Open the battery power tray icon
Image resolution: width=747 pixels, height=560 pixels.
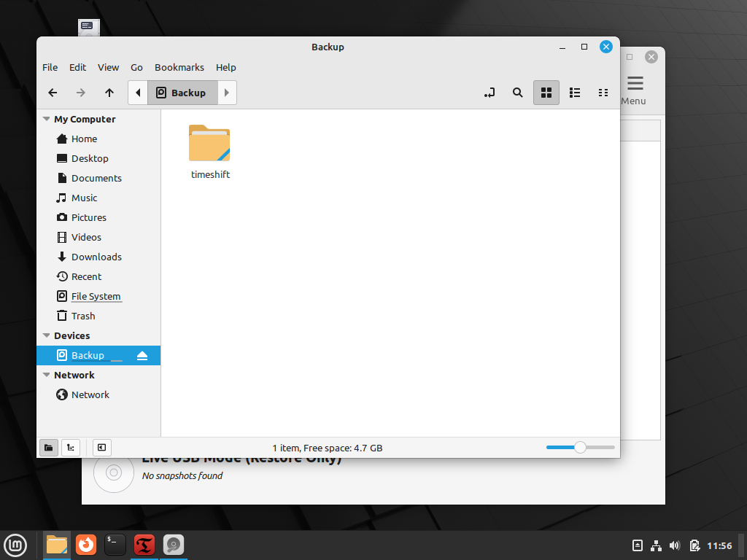[694, 545]
